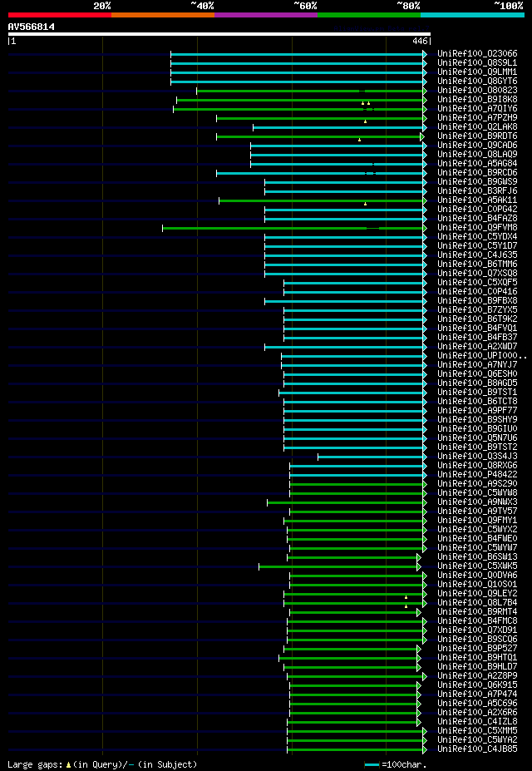
Task: Select the UniRef100_Q0DVA6 label
Action: point(477,575)
